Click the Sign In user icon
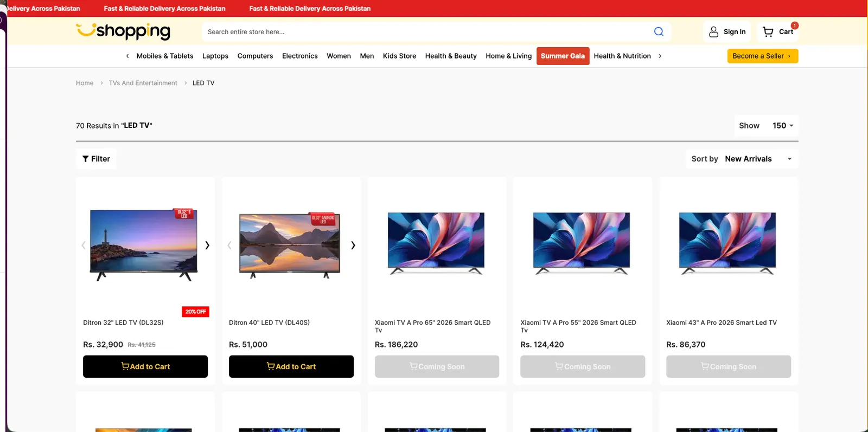 pyautogui.click(x=714, y=32)
